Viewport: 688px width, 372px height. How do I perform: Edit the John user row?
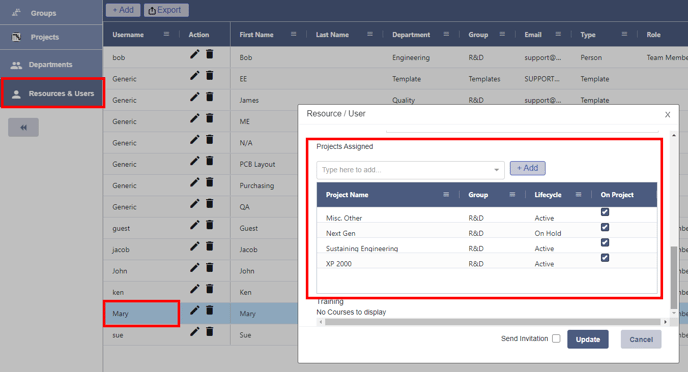[194, 268]
